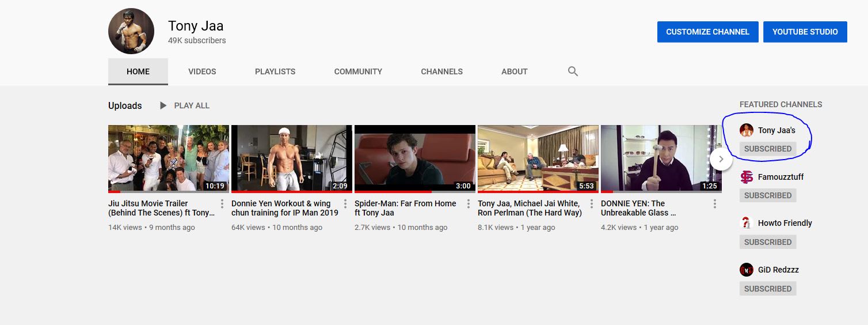Click The Hard Way video thumbnail

click(x=538, y=158)
